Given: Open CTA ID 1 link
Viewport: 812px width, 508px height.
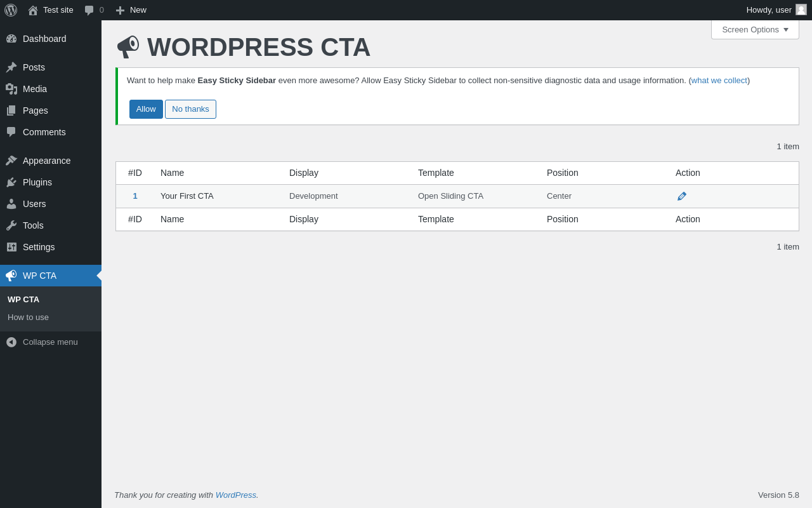Looking at the screenshot, I should click(135, 196).
